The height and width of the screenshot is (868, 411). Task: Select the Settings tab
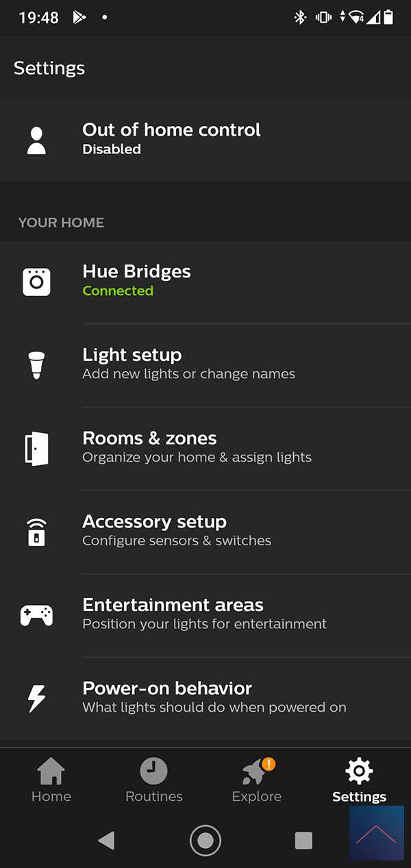click(x=359, y=780)
